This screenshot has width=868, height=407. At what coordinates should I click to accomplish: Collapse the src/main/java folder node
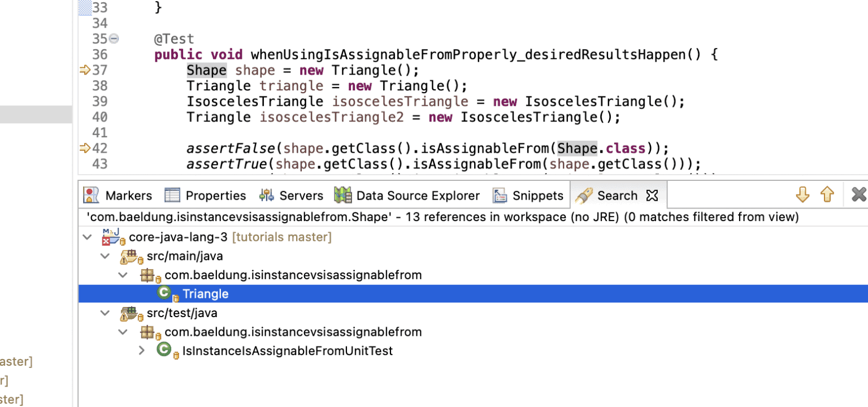point(105,256)
